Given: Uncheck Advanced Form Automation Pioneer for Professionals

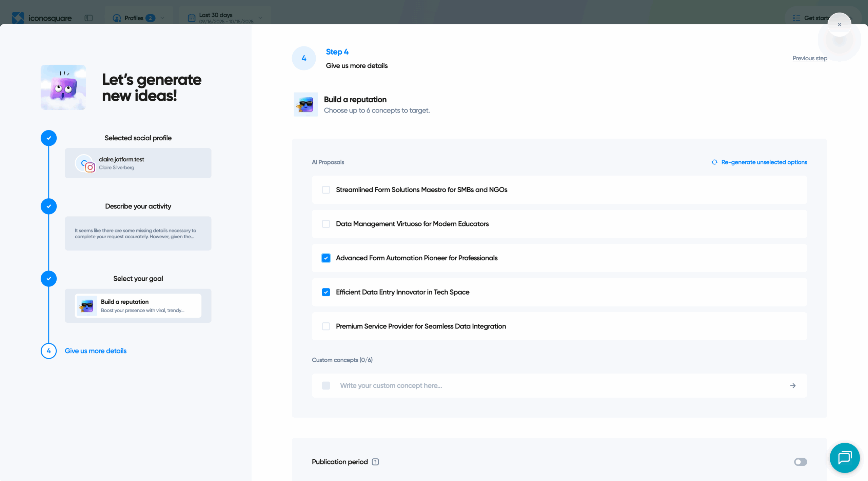Looking at the screenshot, I should pos(326,258).
